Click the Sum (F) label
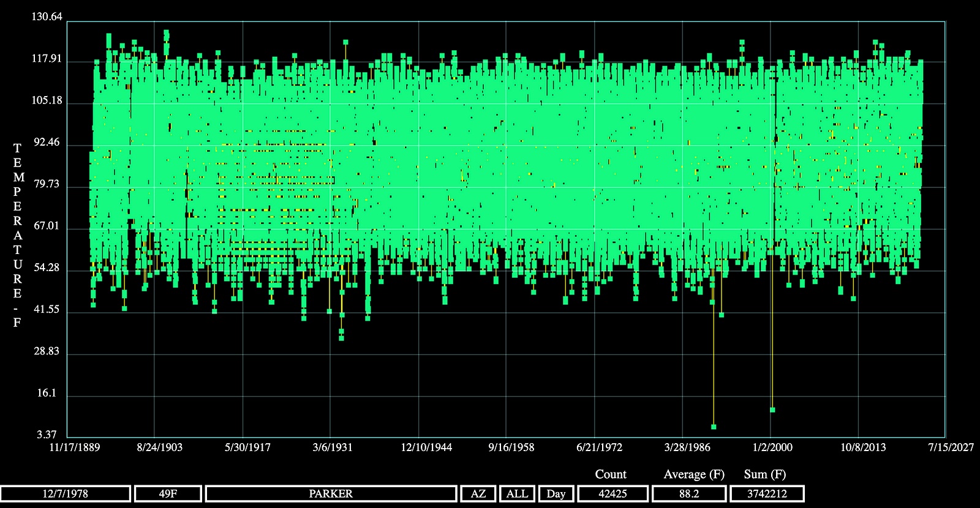 (x=765, y=474)
